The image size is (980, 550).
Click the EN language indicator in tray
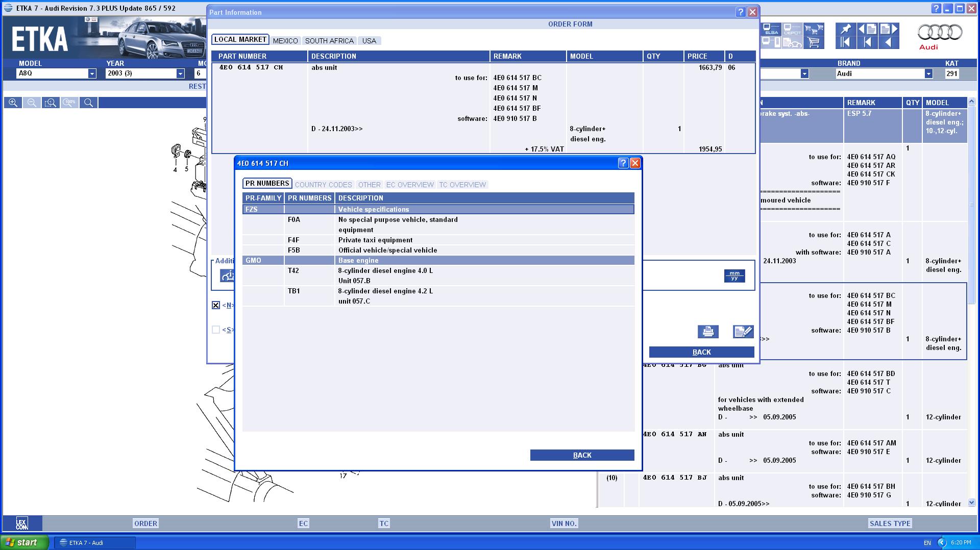coord(927,543)
